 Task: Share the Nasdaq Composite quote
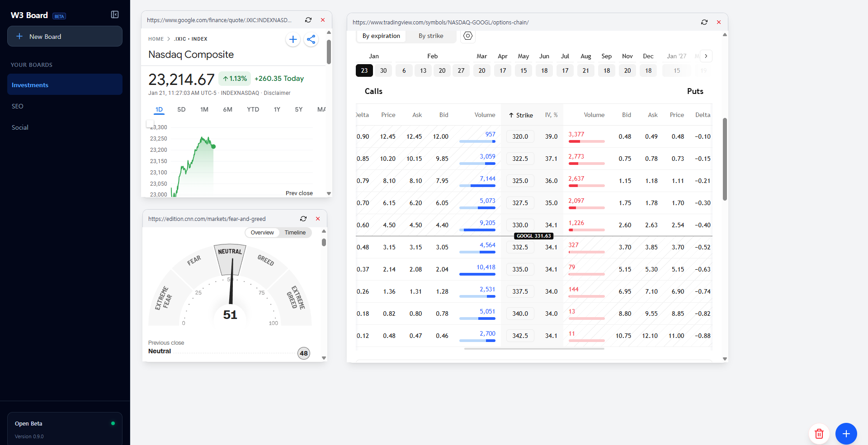tap(311, 39)
